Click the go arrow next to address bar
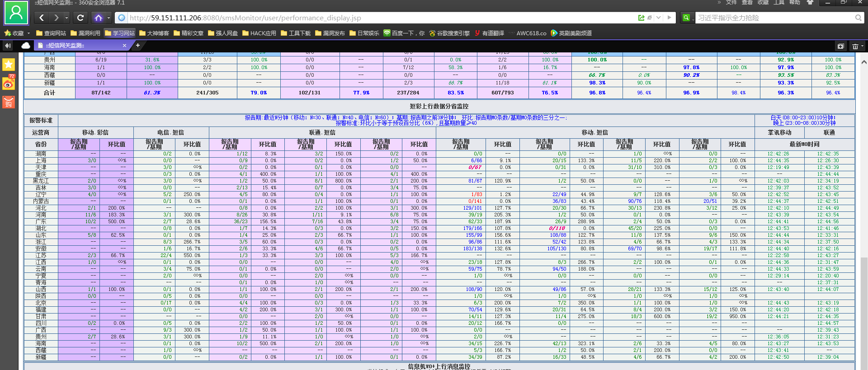The height and width of the screenshot is (370, 868). pos(670,18)
